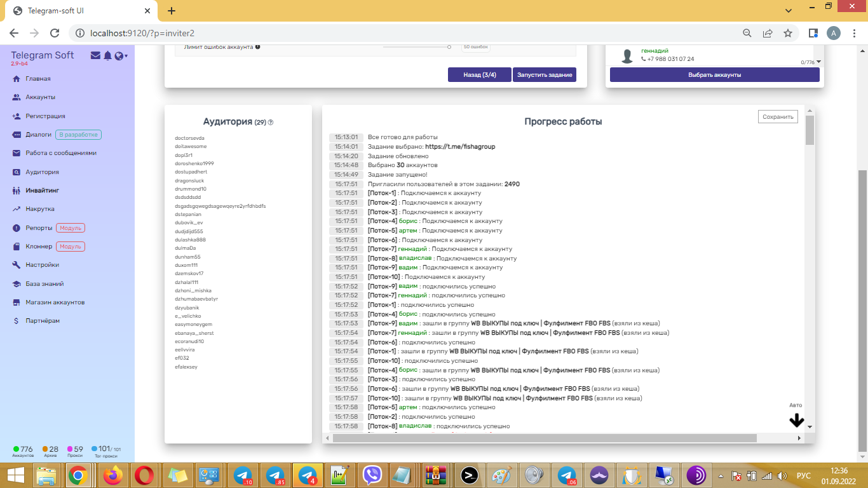Click the Клоннер folder icon
868x488 pixels.
16,247
